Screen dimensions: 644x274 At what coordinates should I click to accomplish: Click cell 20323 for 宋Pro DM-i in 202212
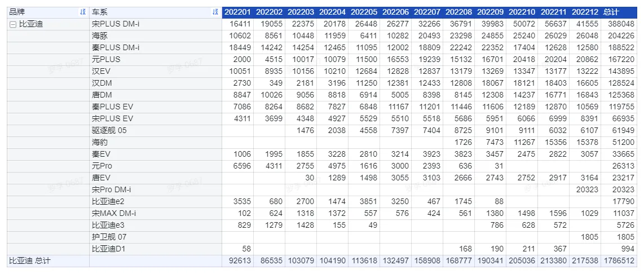pos(587,190)
